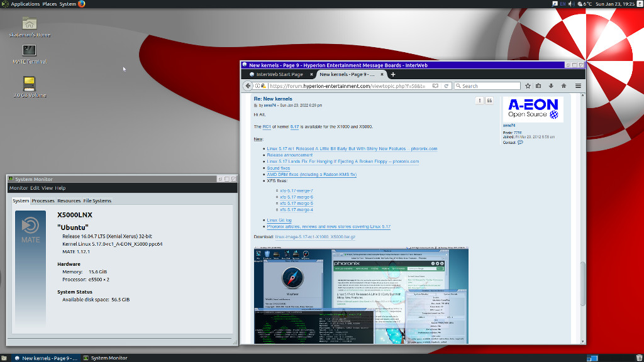Viewport: 644px width, 362px height.
Task: Open the downloads arrow icon in browser
Action: click(x=551, y=85)
